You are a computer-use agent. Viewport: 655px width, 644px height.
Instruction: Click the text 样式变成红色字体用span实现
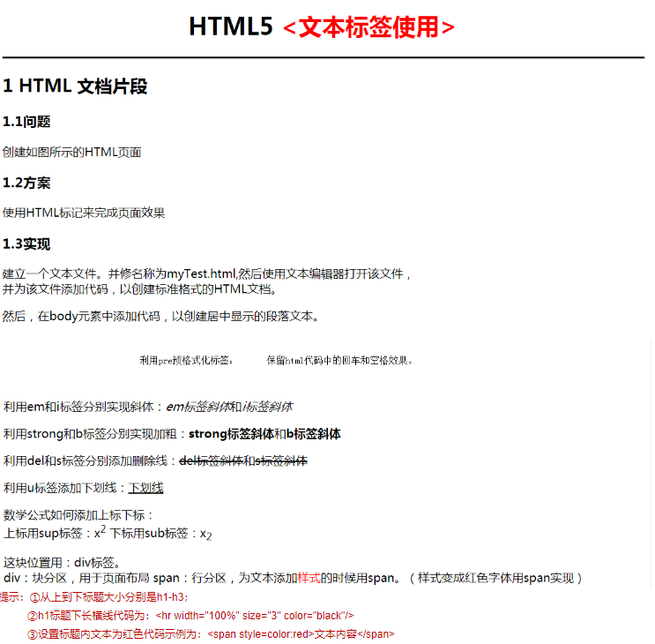(x=495, y=578)
